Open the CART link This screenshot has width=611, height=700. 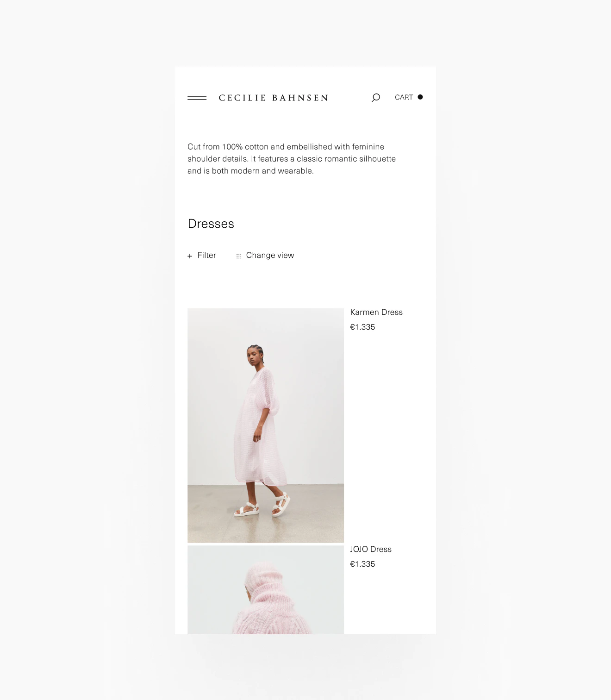click(404, 97)
